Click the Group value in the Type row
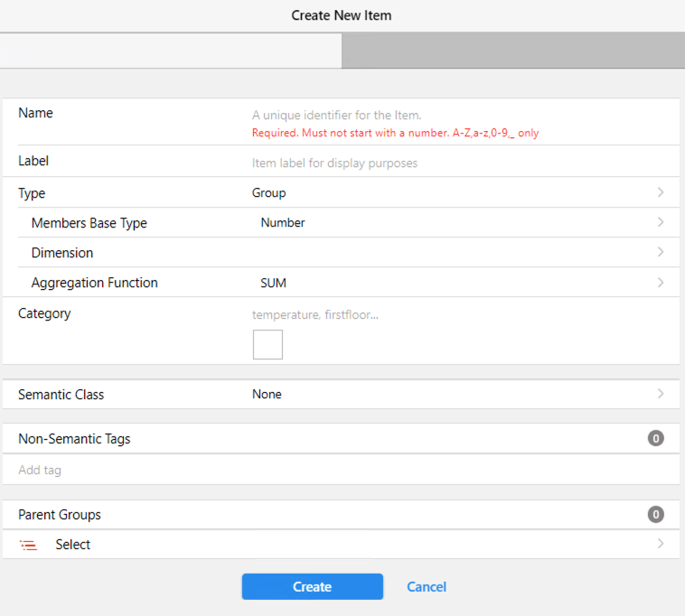This screenshot has height=616, width=685. (269, 192)
